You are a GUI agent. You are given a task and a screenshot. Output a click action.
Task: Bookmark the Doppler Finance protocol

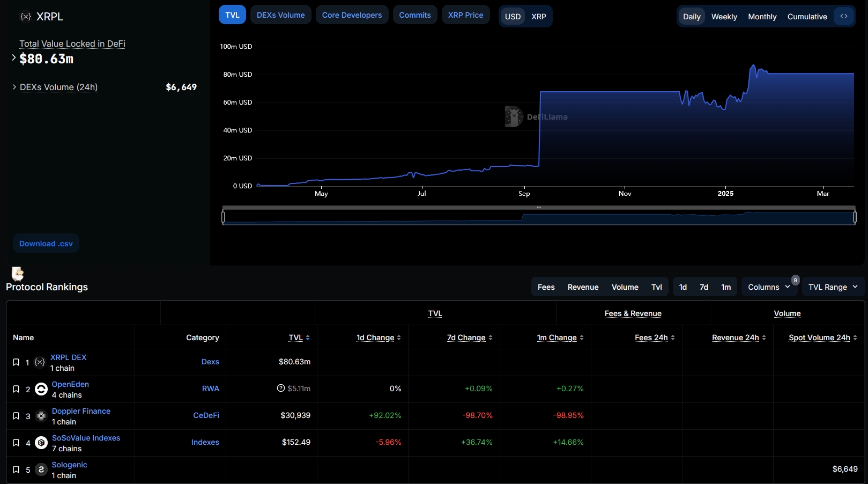tap(16, 416)
